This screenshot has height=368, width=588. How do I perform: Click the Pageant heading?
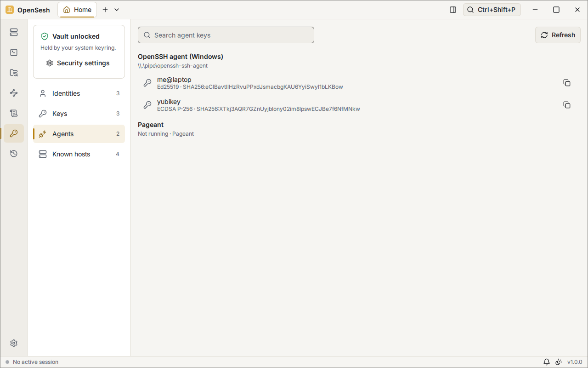click(151, 125)
